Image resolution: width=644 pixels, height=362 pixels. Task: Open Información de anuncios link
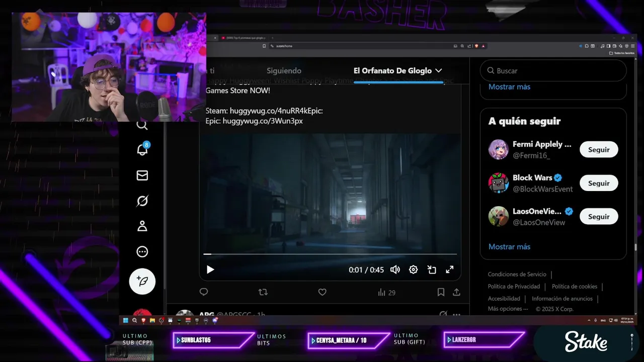[x=562, y=299]
